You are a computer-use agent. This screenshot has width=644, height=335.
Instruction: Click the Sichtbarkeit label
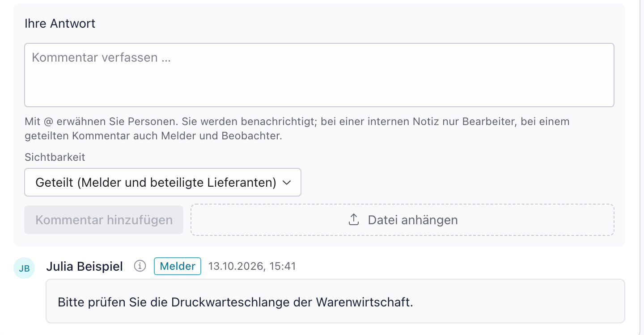pos(55,157)
